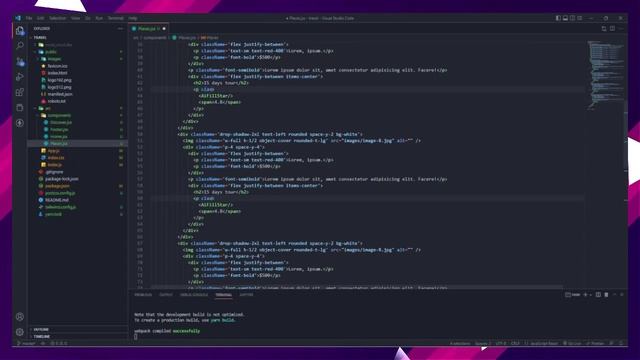
Task: Open README.md file
Action: 57,200
